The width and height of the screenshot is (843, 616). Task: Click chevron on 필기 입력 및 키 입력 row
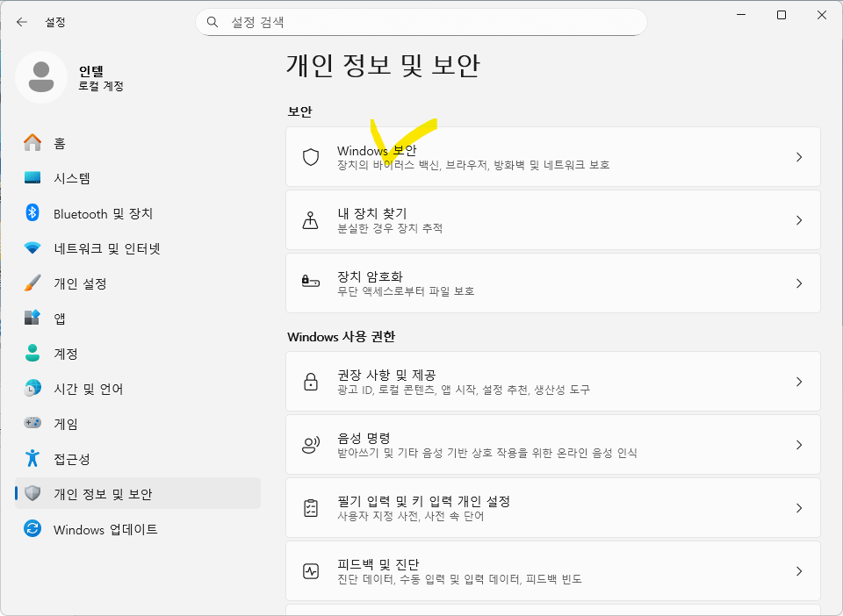coord(799,508)
